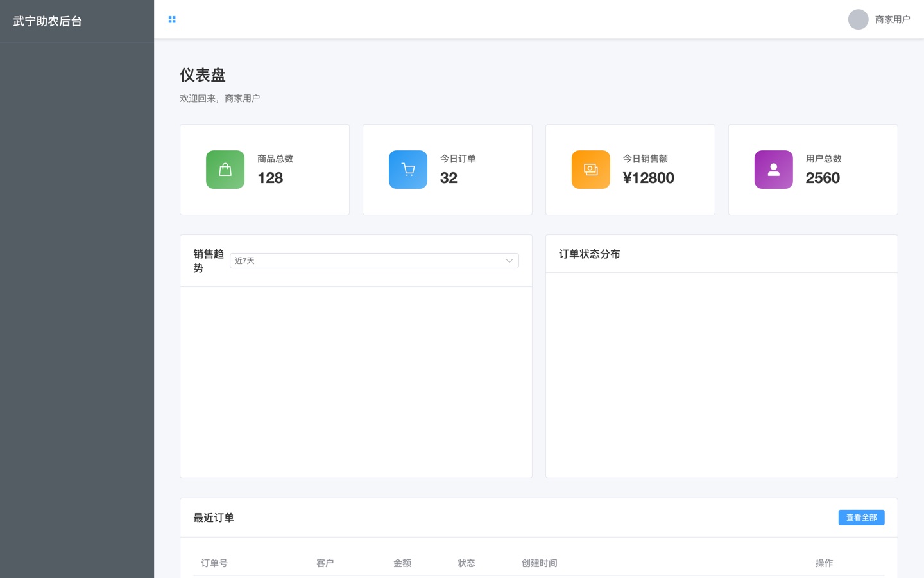
Task: Click the user avatar circle
Action: click(858, 19)
